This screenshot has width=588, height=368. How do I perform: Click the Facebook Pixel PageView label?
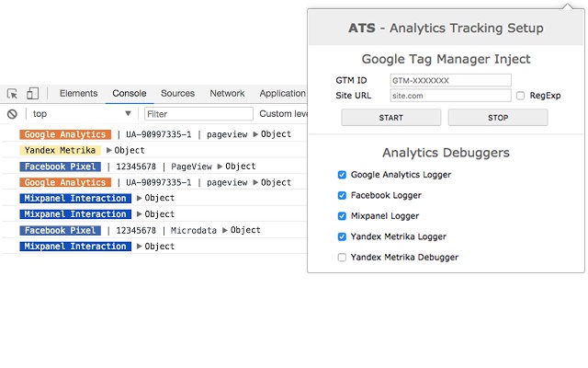point(60,167)
